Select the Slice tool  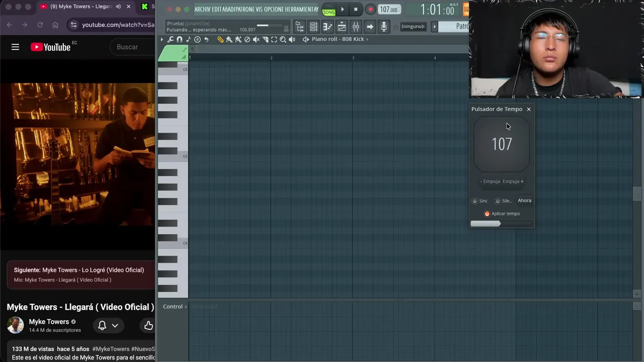click(x=265, y=39)
